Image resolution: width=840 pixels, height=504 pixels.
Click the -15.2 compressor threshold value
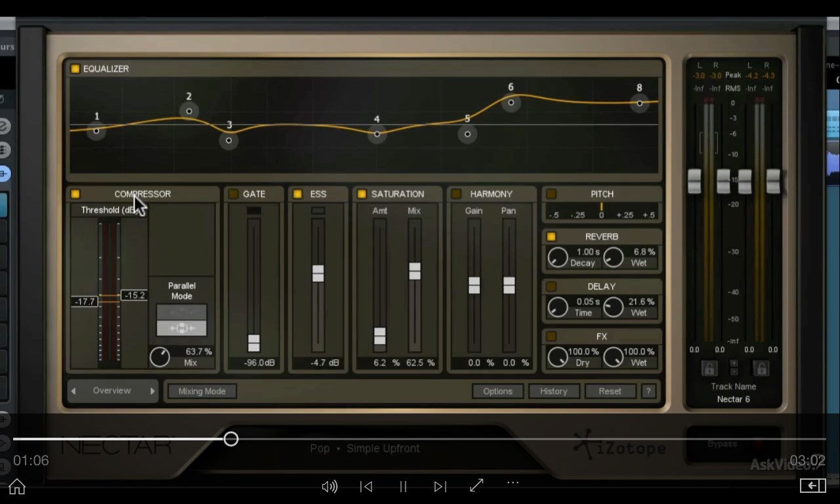coord(134,296)
